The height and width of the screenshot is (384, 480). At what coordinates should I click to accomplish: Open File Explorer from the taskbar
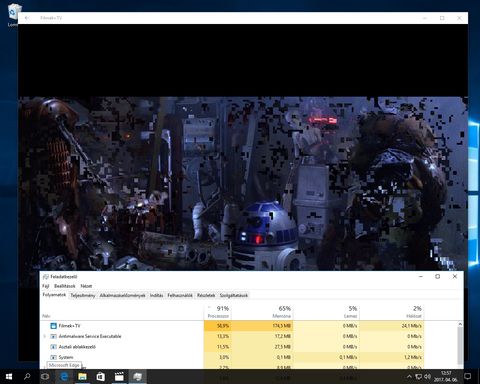[x=82, y=377]
